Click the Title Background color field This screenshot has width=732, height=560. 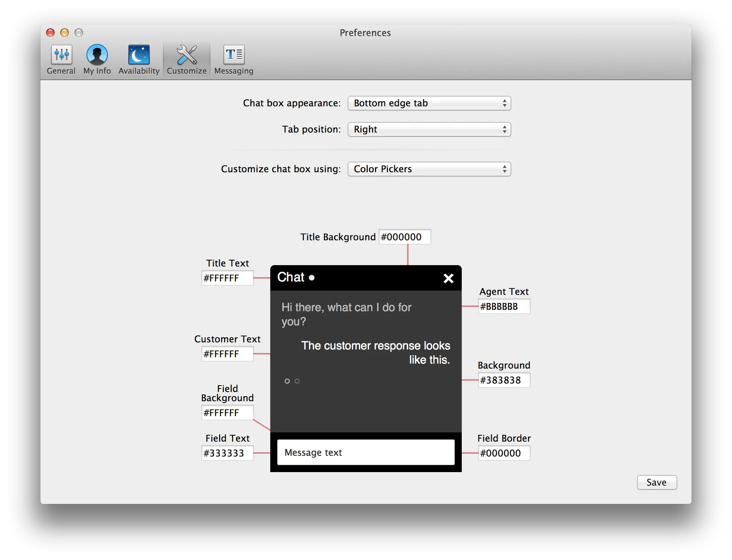pos(405,237)
